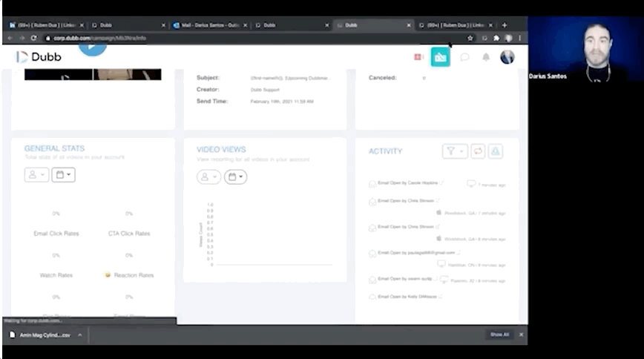Click the Creator value Dubb Support

click(265, 90)
